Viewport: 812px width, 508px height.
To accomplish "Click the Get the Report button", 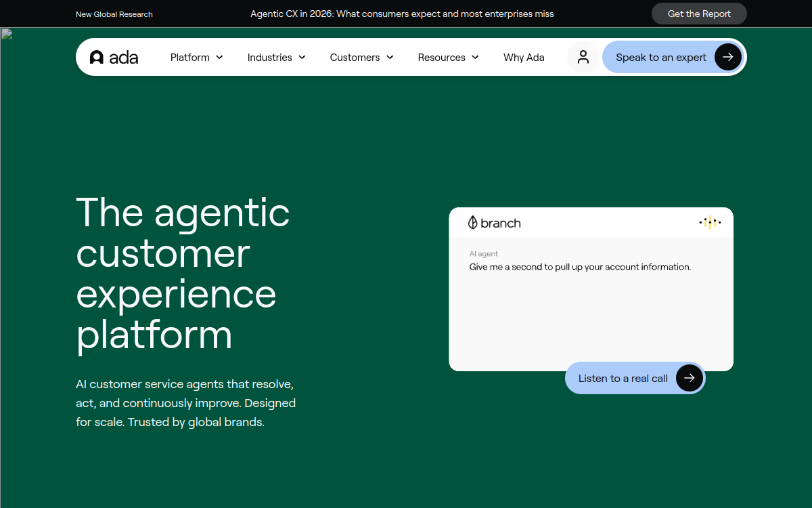I will (x=699, y=14).
